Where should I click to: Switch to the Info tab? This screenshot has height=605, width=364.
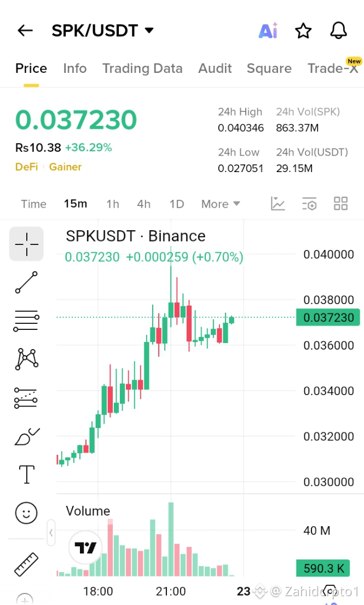tap(75, 69)
